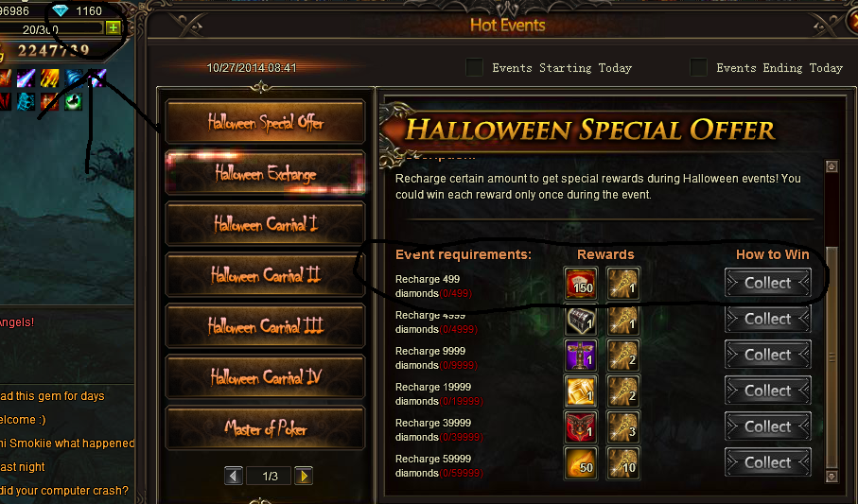Click the 10 golden keys reward icon
858x504 pixels.
click(x=622, y=463)
